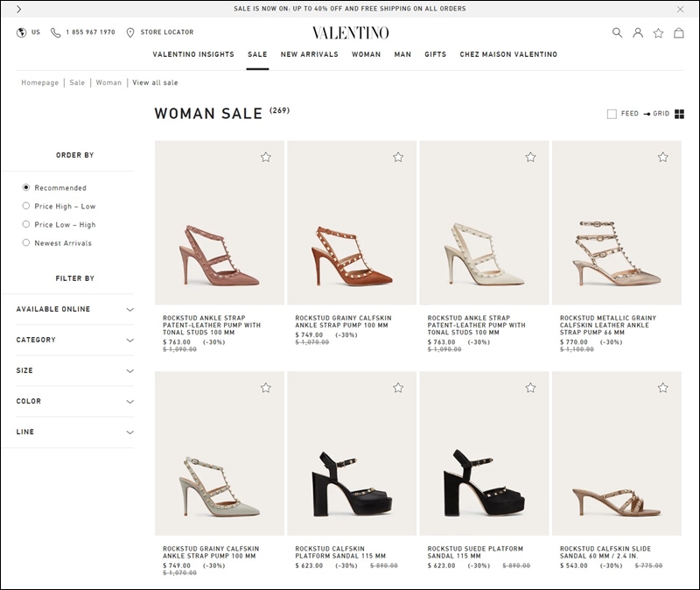Open the grey-green Rockstud pump image
Image resolution: width=700 pixels, height=590 pixels.
click(x=220, y=453)
